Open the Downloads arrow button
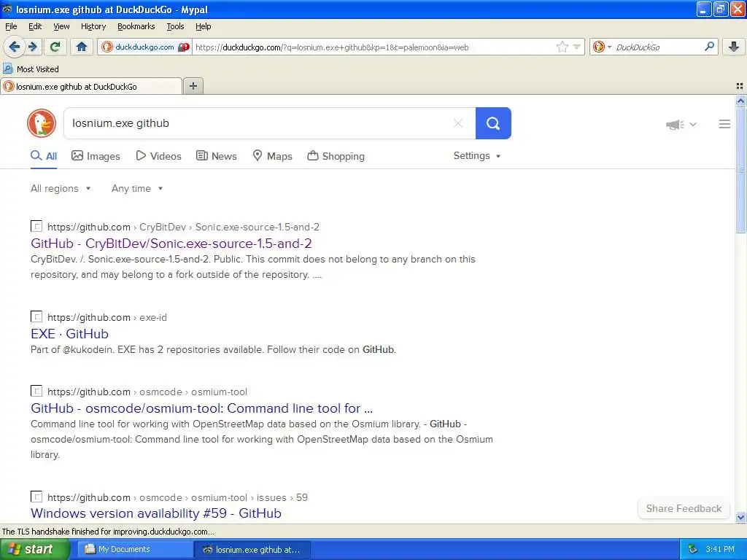 pyautogui.click(x=733, y=47)
